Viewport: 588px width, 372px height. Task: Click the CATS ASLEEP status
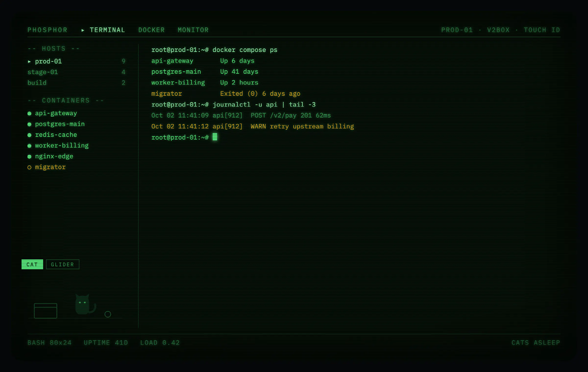point(536,343)
